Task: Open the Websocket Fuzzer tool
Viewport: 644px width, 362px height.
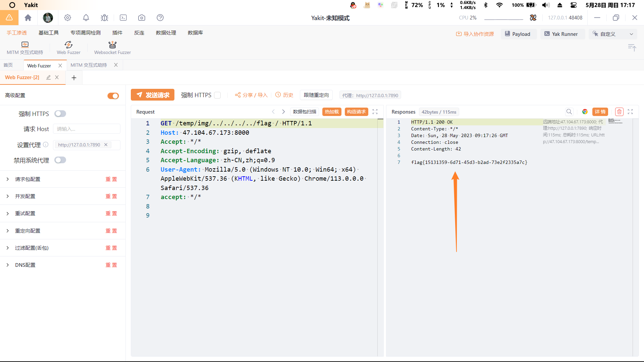Action: tap(112, 47)
